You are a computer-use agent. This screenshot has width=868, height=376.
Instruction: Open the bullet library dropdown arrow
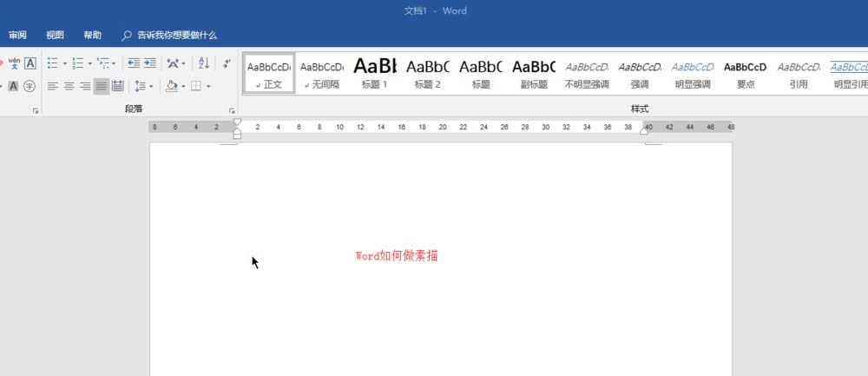click(x=64, y=63)
